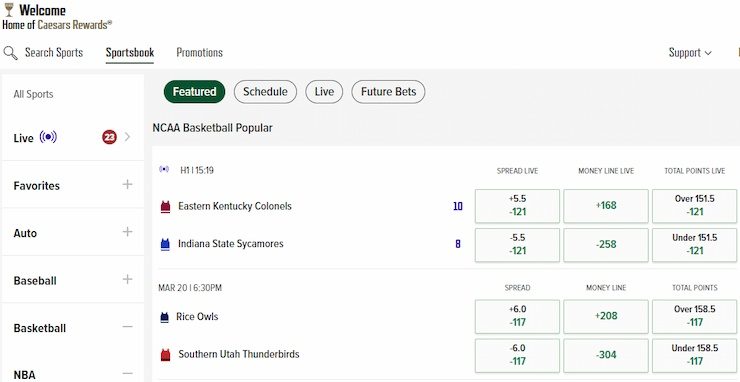
Task: Expand the Favorites section
Action: pyautogui.click(x=127, y=184)
